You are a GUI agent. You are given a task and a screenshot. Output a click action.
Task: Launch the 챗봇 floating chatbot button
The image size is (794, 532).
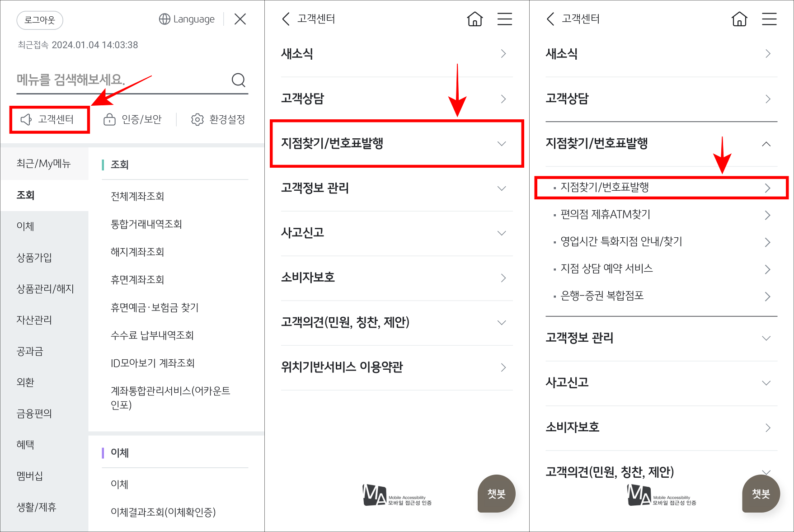496,494
